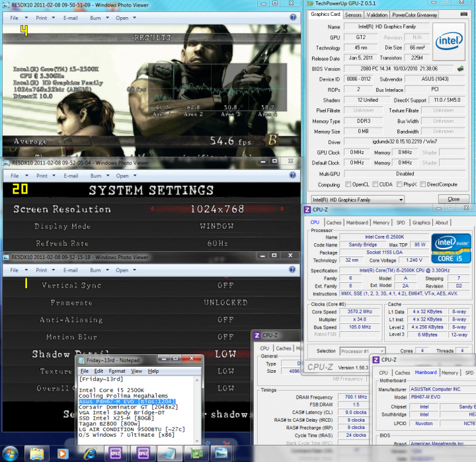Open Caches tab in main CPU-Z window
The height and width of the screenshot is (462, 476).
pyautogui.click(x=334, y=223)
